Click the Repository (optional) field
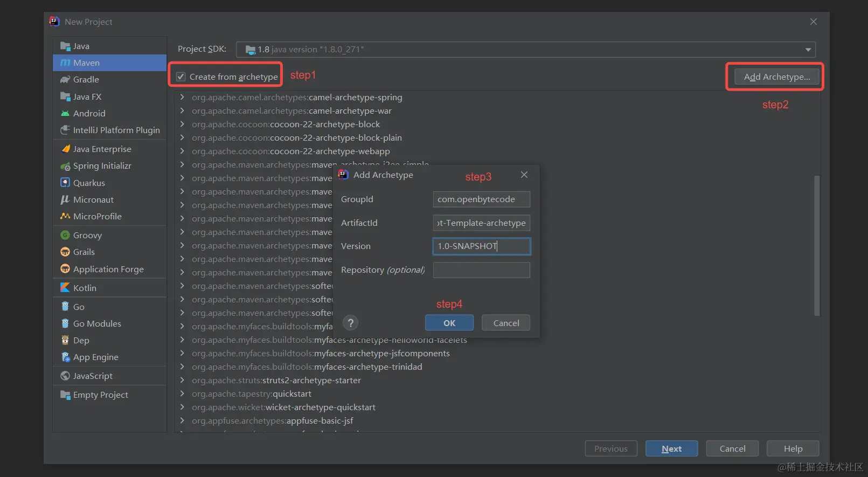 482,270
